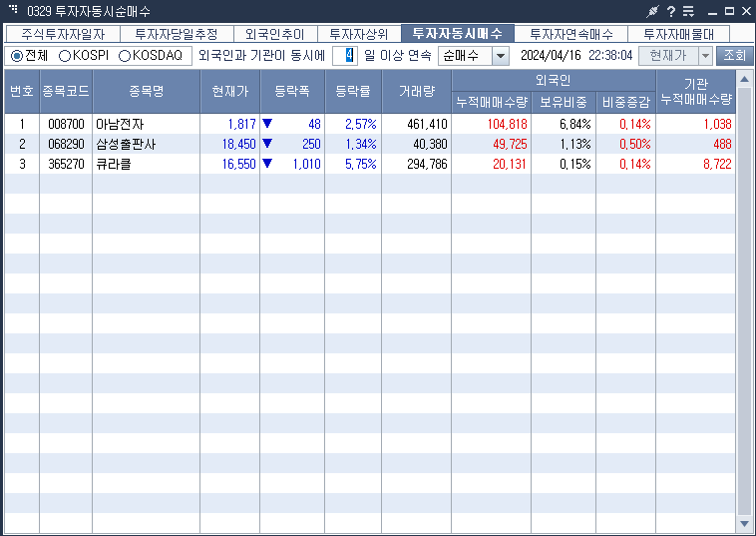Sort by the 등락률 column header
Viewport: 756px width, 536px height.
tap(353, 92)
